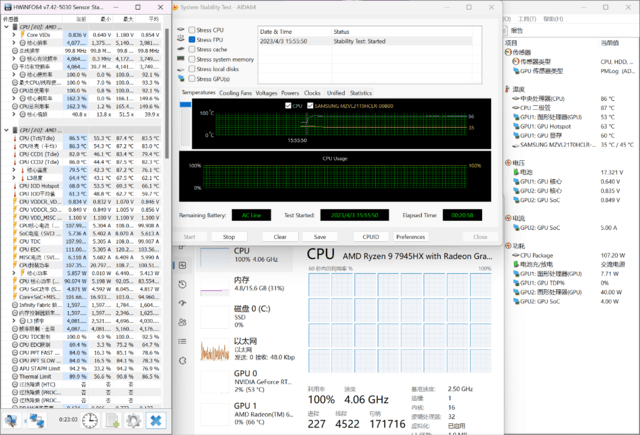Click the HWiNFO network monitors icon

coord(38,421)
